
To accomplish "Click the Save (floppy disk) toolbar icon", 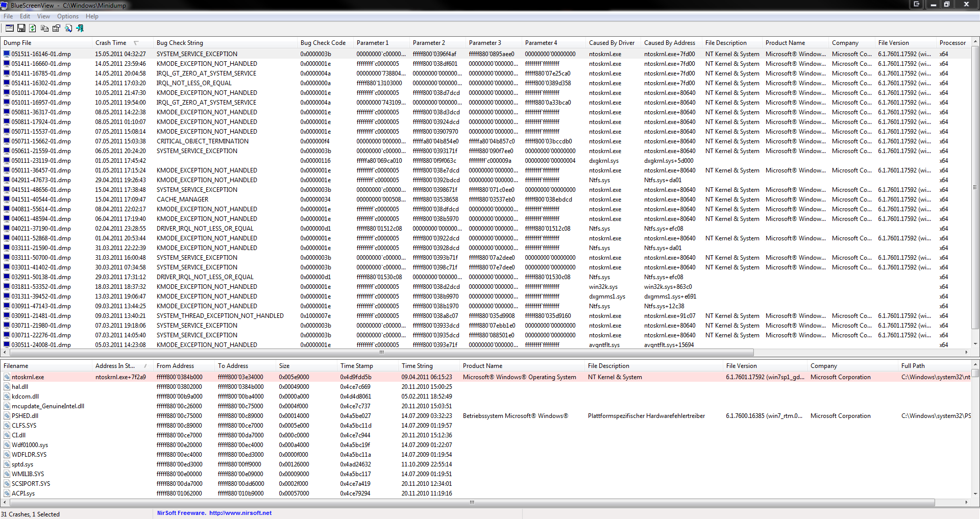I will tap(21, 28).
